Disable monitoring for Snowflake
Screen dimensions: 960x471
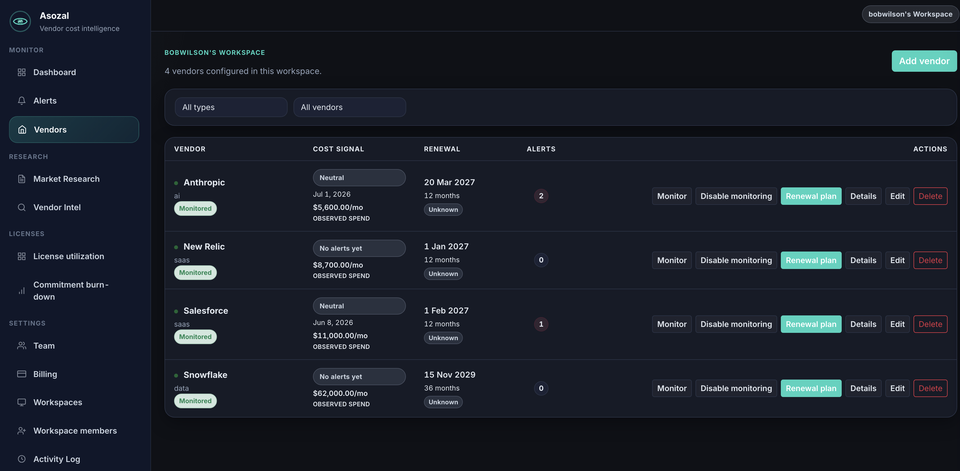736,388
